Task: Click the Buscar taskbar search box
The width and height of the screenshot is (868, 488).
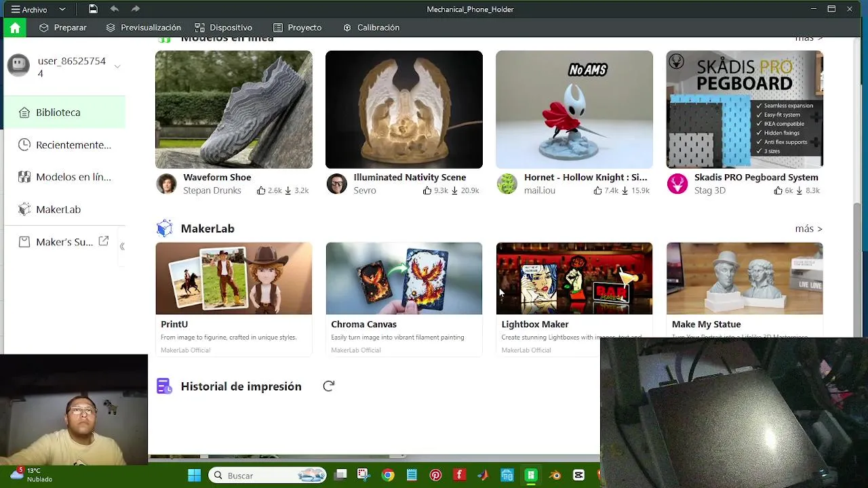Action: pos(269,475)
